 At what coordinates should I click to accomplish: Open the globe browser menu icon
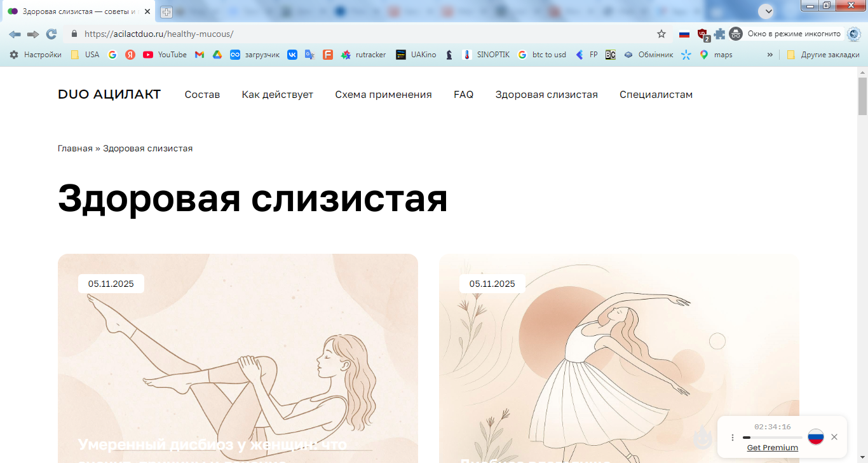click(x=853, y=34)
